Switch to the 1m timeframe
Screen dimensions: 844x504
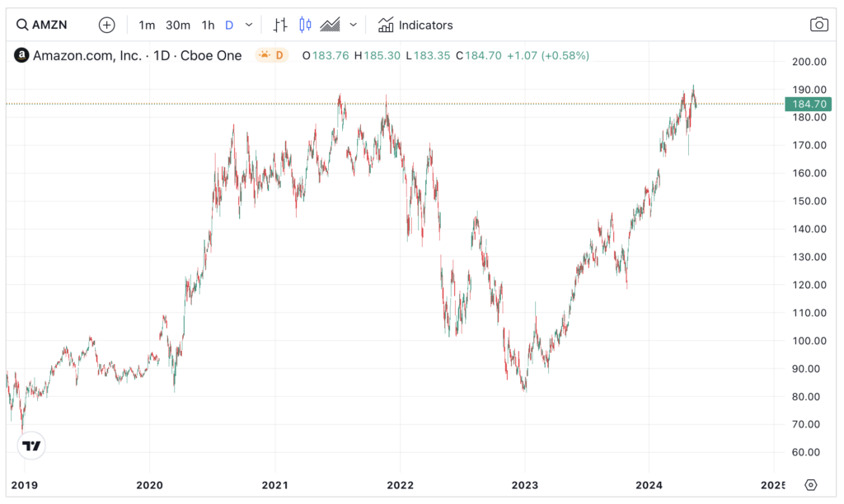click(x=147, y=25)
